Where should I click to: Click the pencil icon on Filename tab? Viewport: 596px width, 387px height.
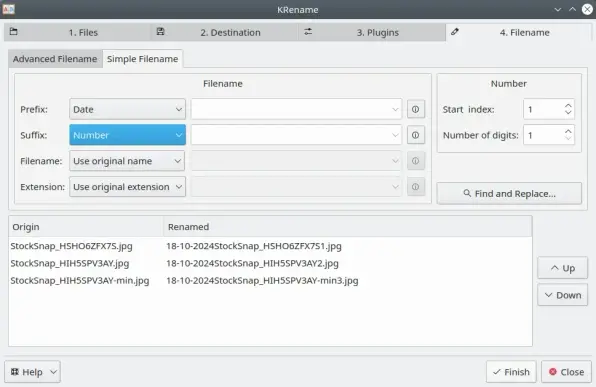point(455,32)
